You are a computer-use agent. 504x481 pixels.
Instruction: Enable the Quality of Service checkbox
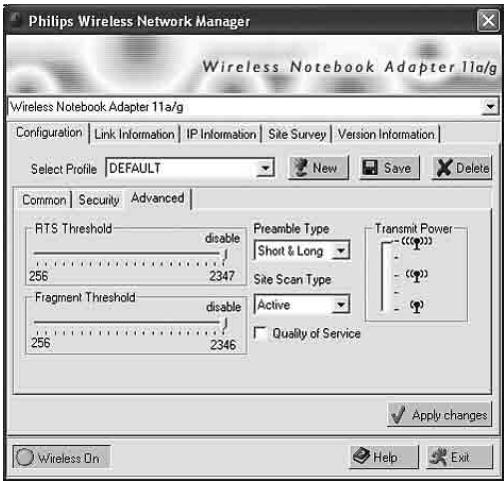tap(260, 333)
